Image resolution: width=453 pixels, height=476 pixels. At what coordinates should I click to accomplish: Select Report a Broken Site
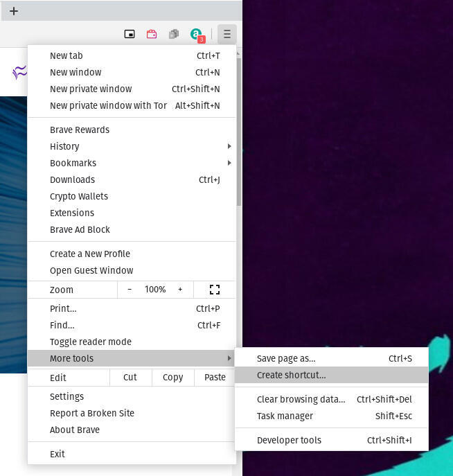[132, 413]
